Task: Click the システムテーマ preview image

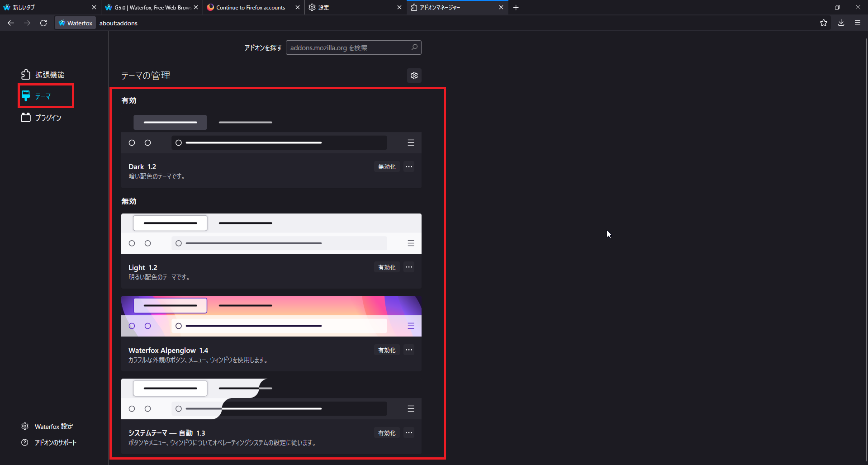Action: click(x=271, y=399)
